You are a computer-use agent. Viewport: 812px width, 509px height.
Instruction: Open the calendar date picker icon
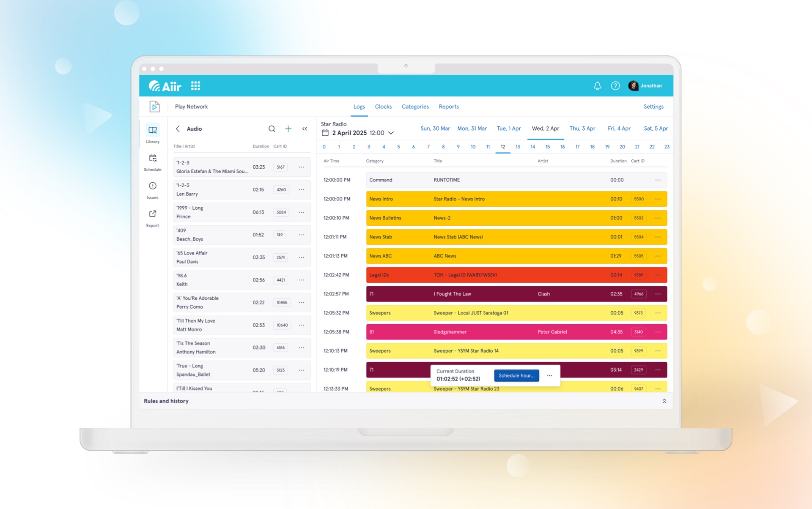325,133
